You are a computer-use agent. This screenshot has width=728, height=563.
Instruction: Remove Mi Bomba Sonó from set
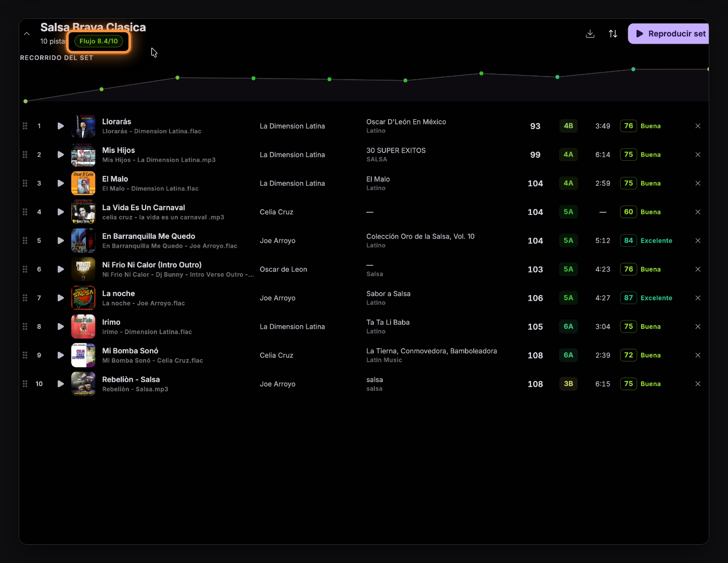(x=698, y=355)
